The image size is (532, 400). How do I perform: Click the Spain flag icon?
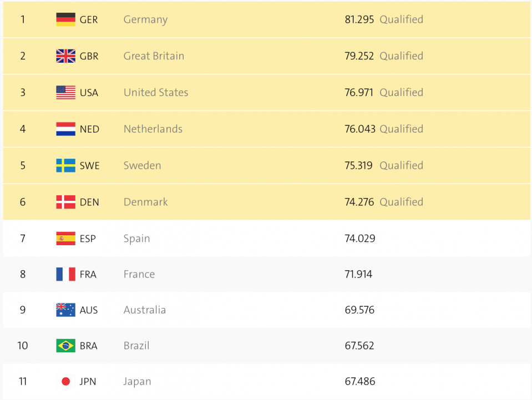pyautogui.click(x=65, y=239)
